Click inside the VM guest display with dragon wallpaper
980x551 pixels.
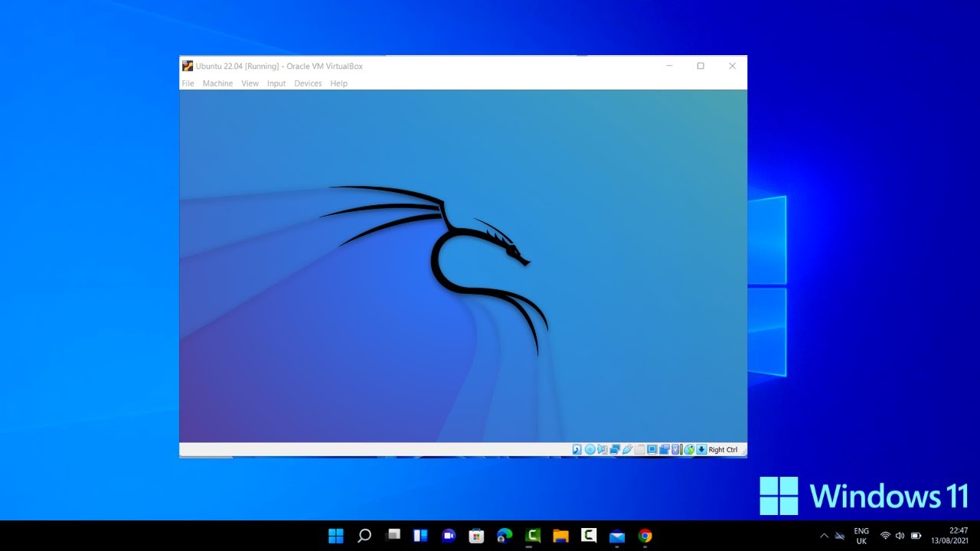pyautogui.click(x=463, y=266)
